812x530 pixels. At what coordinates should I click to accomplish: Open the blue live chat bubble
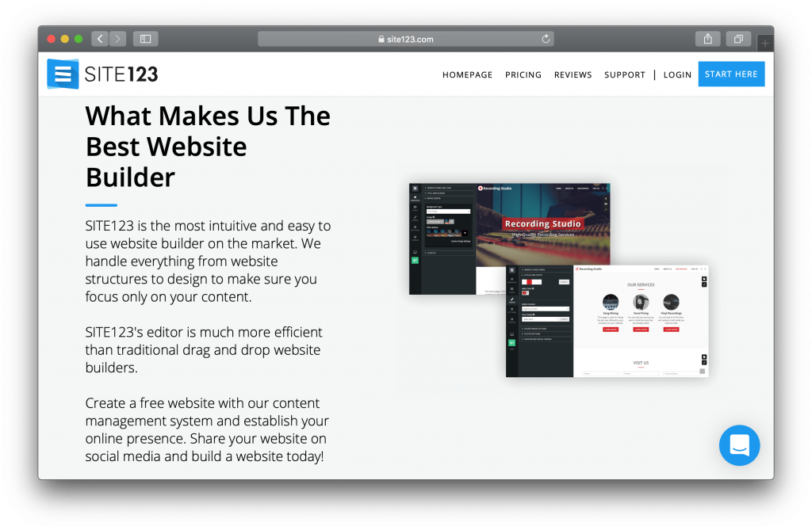[x=740, y=445]
